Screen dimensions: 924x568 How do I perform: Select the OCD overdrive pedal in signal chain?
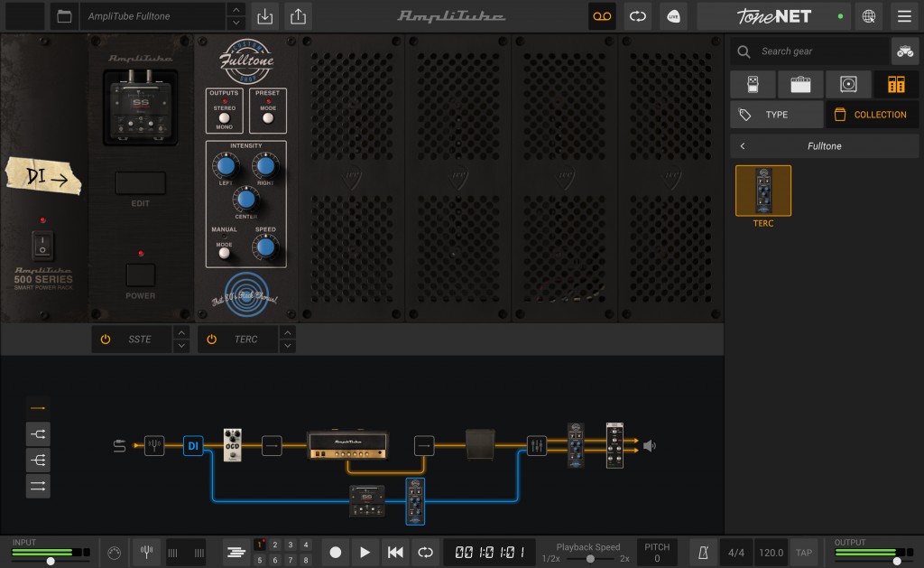coord(233,444)
